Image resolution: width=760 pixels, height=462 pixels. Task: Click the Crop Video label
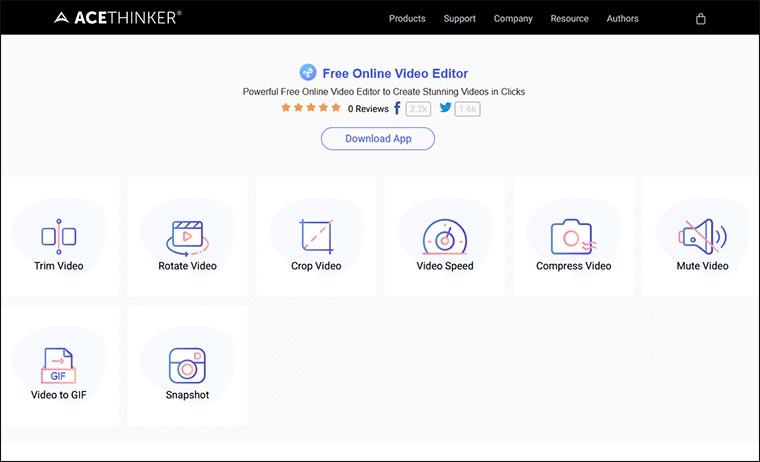pyautogui.click(x=316, y=266)
